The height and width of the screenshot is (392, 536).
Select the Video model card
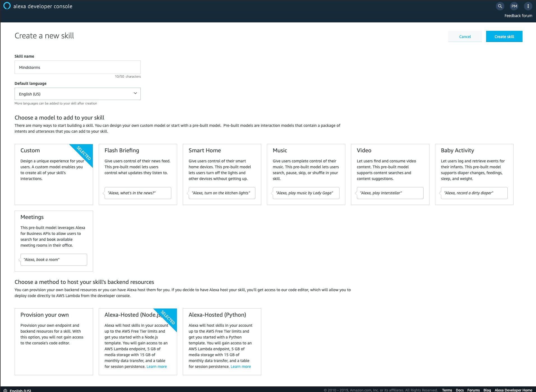tap(390, 174)
